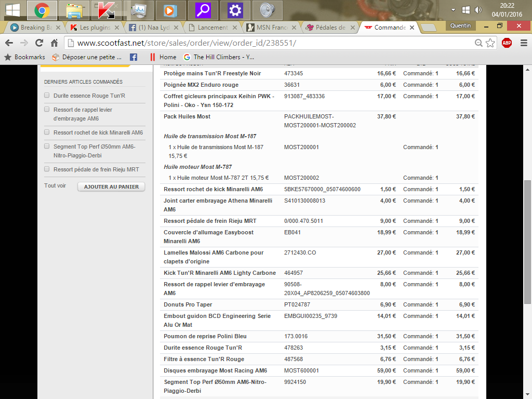The width and height of the screenshot is (532, 399).
Task: Click the Pack Huiles Most product name
Action: pyautogui.click(x=187, y=116)
